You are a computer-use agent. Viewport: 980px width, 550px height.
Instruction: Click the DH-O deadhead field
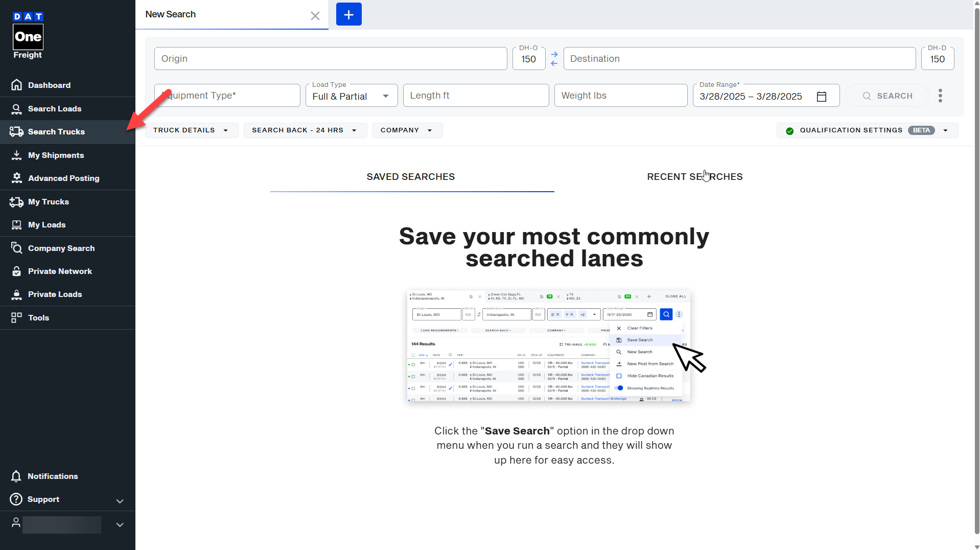[x=529, y=59]
